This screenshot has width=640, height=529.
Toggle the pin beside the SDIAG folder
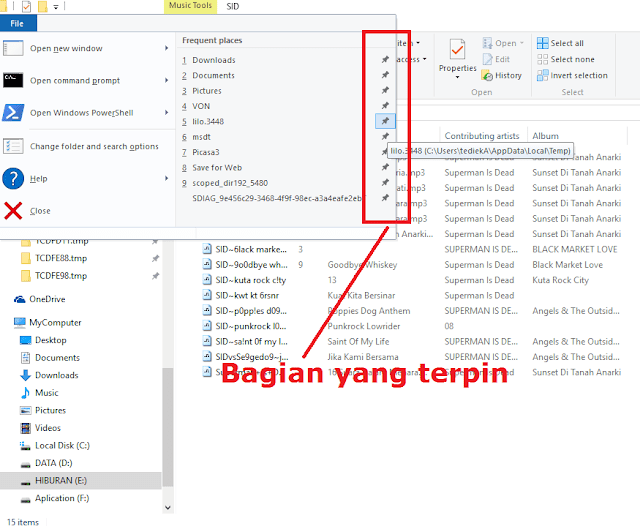point(385,198)
